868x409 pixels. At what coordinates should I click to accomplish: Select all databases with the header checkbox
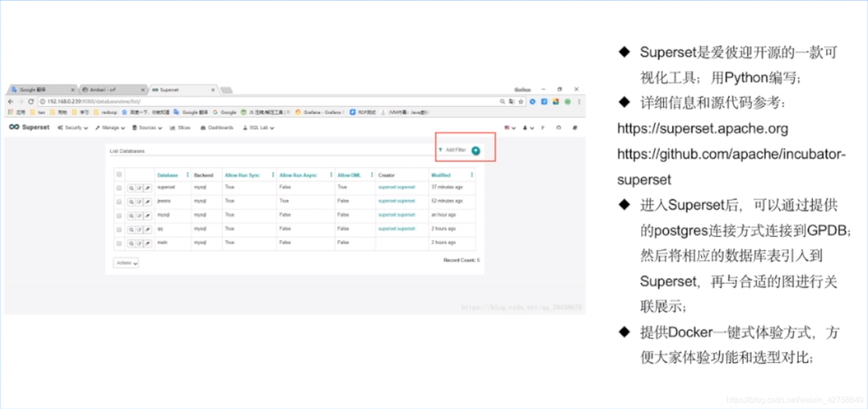click(x=119, y=174)
